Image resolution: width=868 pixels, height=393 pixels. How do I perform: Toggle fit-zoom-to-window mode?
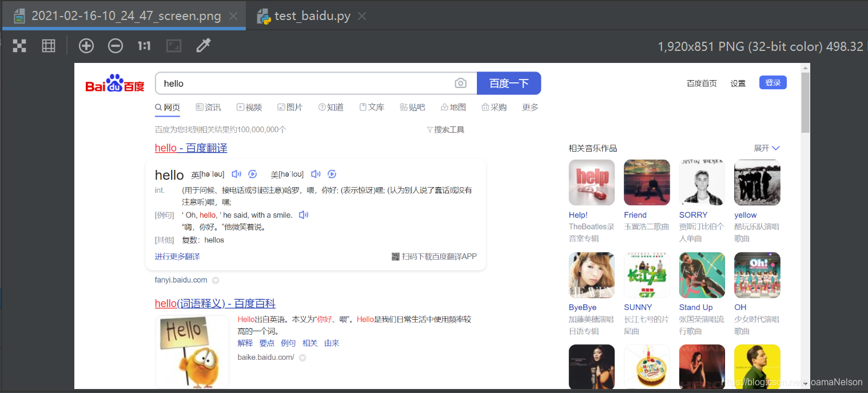tap(173, 46)
